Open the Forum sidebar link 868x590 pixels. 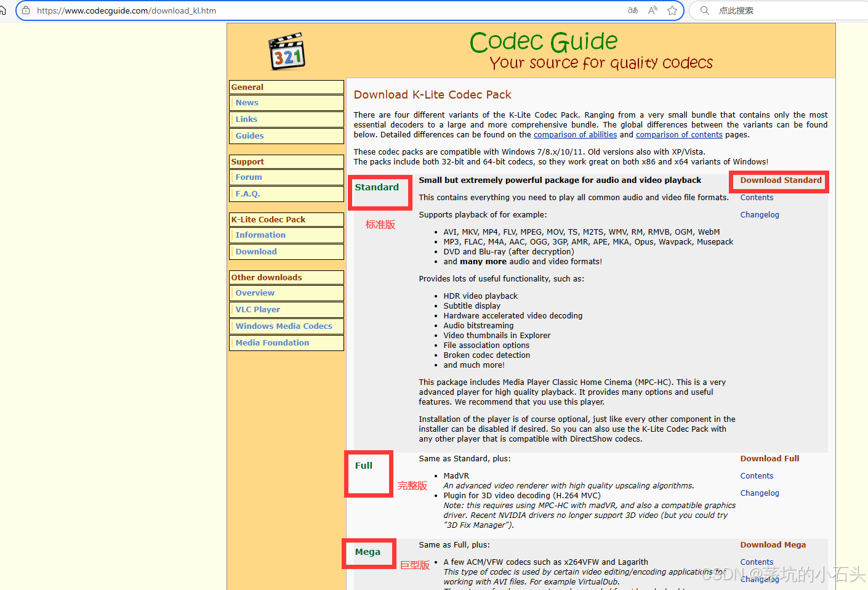tap(286, 177)
